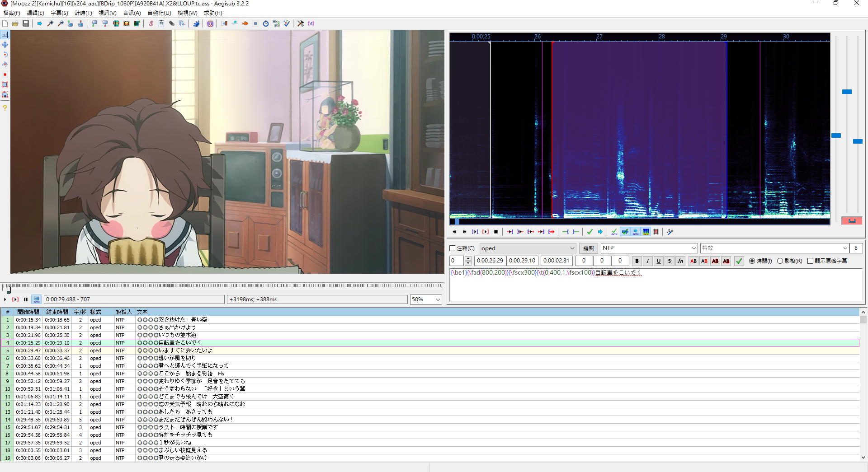
Task: Open the 求助(H) menu
Action: (213, 13)
